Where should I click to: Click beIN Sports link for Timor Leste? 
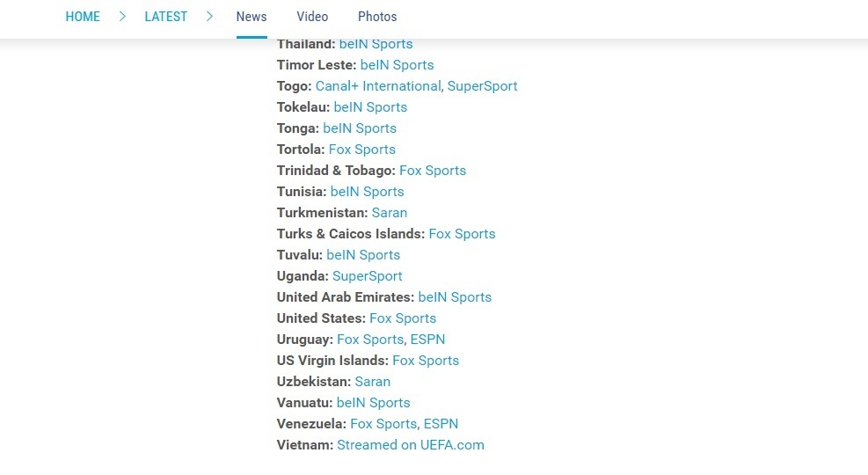pos(397,65)
